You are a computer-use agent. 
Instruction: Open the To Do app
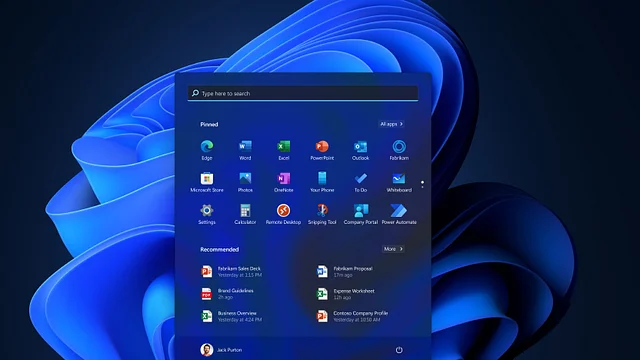pos(360,182)
